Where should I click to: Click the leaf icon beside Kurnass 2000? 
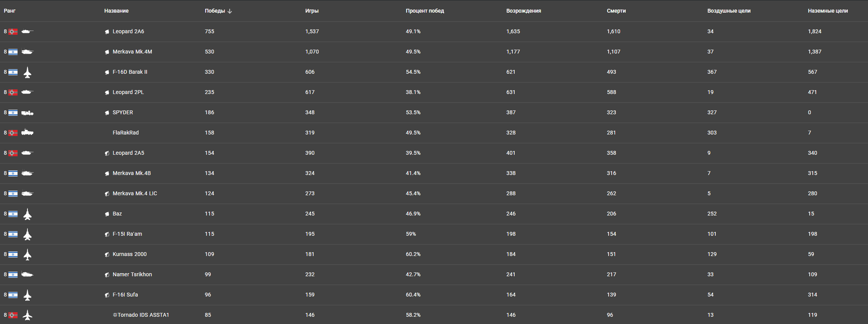tap(107, 254)
